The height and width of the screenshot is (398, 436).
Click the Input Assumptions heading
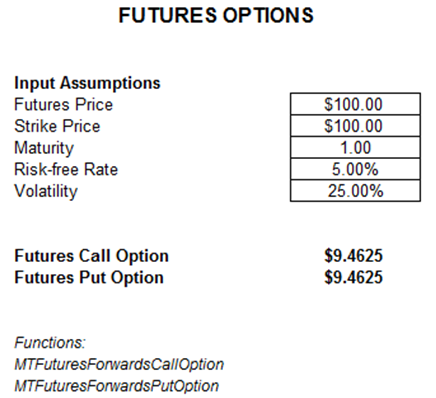[x=87, y=83]
